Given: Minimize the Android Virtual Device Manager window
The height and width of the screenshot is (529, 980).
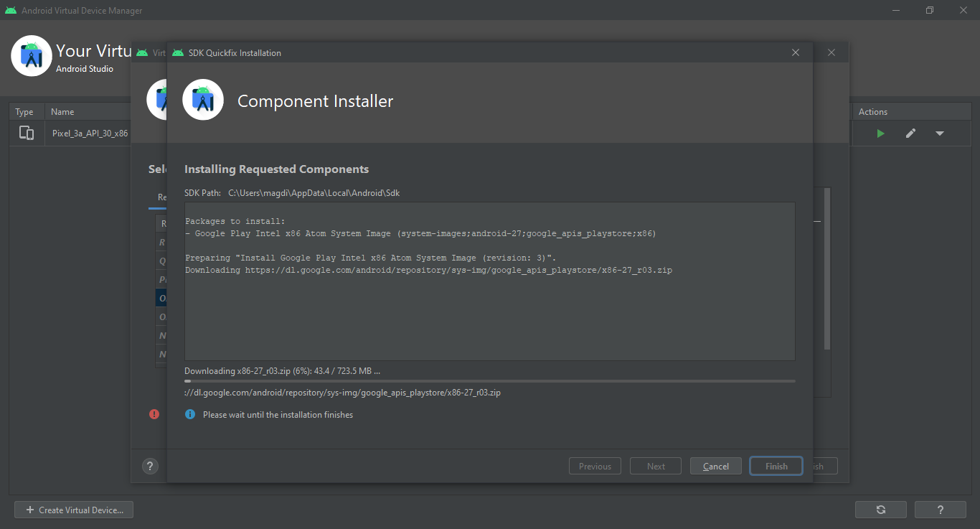Looking at the screenshot, I should coord(897,10).
